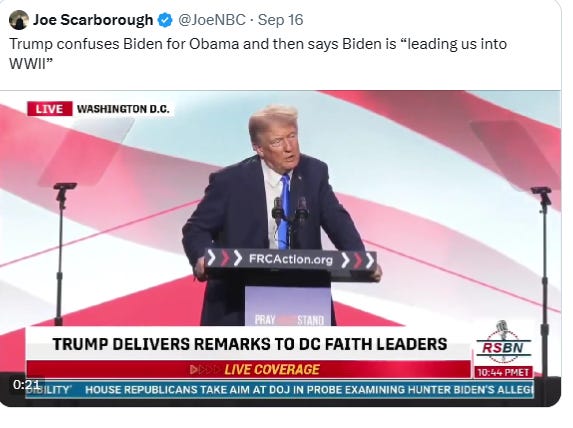
Task: Click the scrolling House Republicans news ticker
Action: [280, 390]
